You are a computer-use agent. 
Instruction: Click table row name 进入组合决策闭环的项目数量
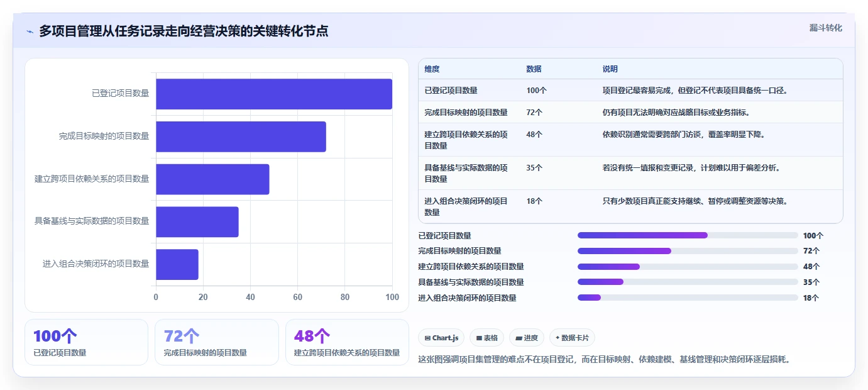pos(466,207)
